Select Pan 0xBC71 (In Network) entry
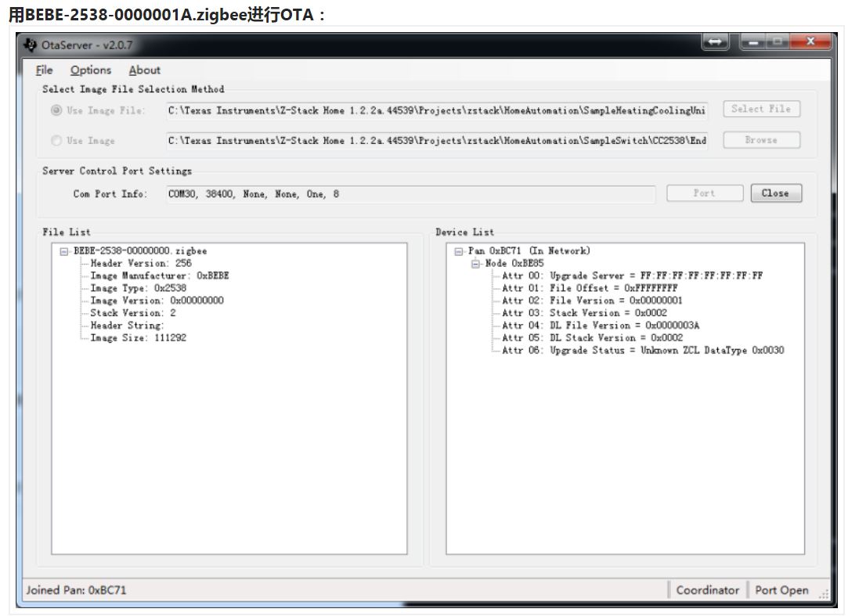 pyautogui.click(x=529, y=251)
